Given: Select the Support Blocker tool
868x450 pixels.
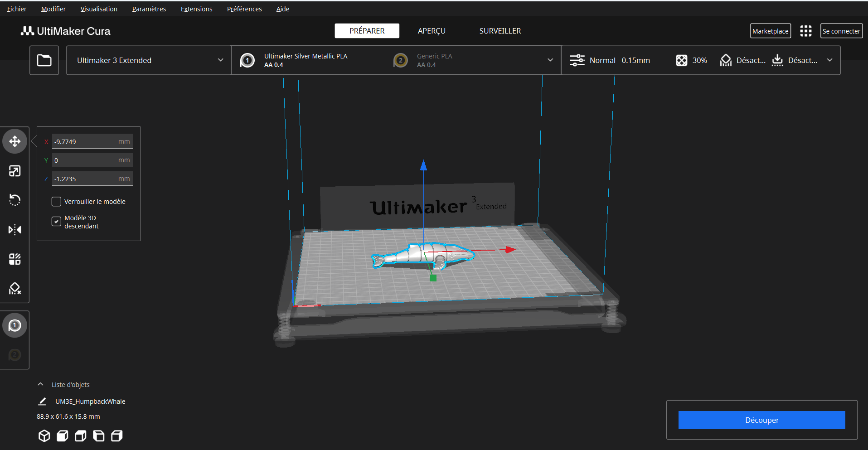Looking at the screenshot, I should tap(15, 289).
